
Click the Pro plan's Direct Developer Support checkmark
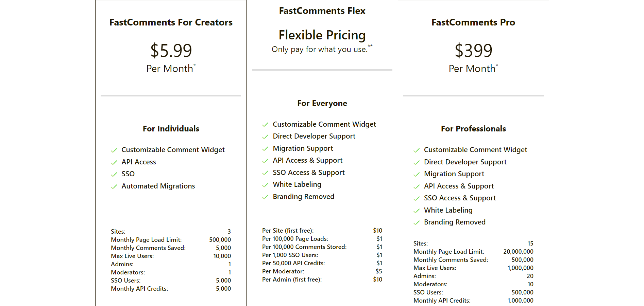click(x=417, y=162)
